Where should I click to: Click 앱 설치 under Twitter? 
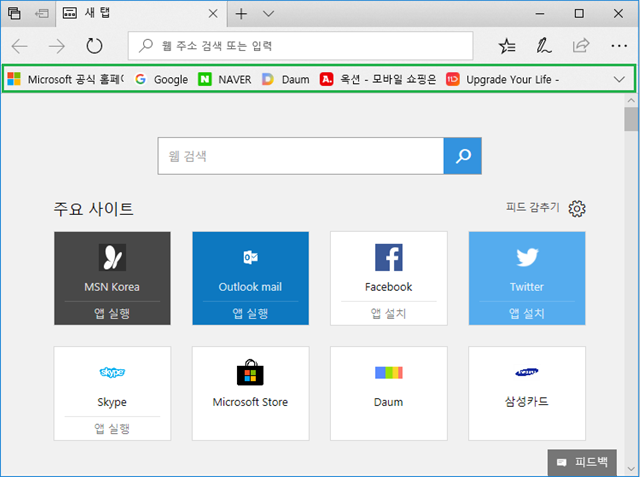click(x=527, y=313)
